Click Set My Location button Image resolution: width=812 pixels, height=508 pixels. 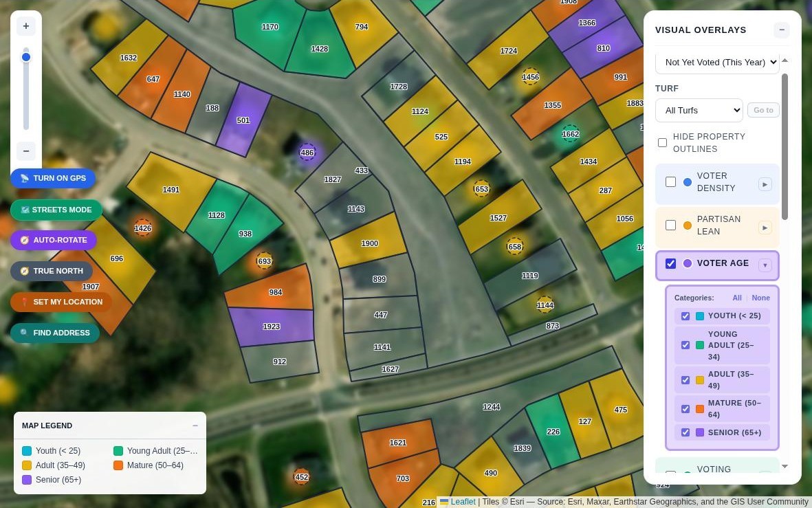pos(61,302)
